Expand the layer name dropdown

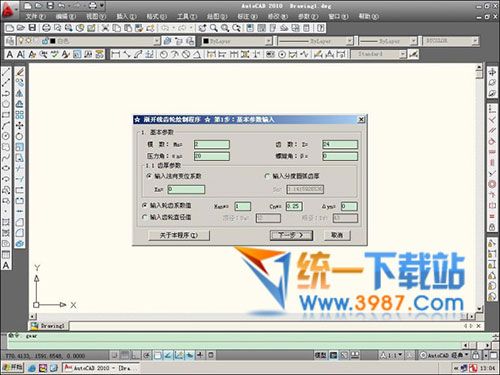pos(157,41)
